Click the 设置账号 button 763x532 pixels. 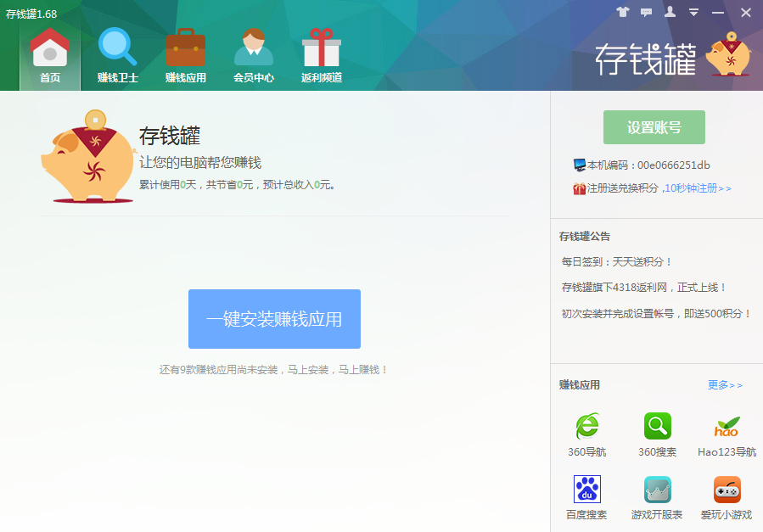pos(654,127)
